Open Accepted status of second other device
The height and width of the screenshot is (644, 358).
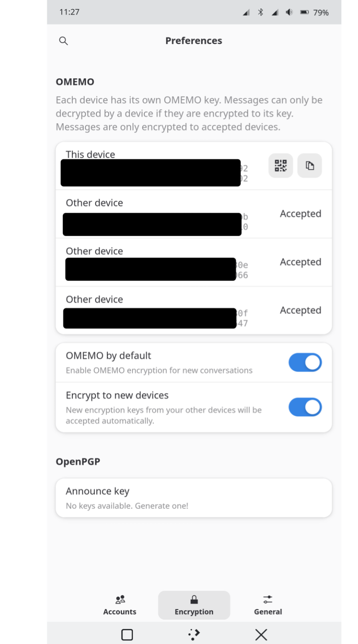click(300, 262)
